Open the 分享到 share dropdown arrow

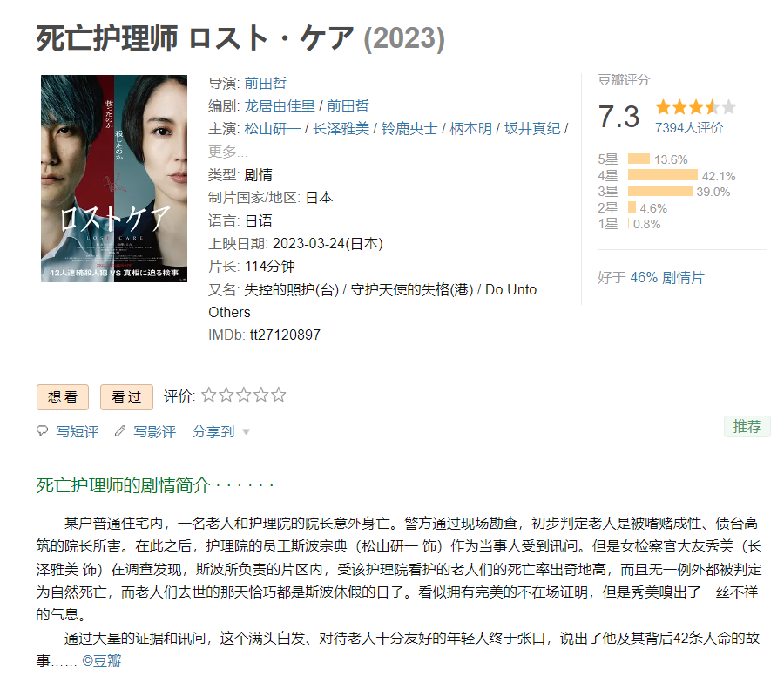246,431
